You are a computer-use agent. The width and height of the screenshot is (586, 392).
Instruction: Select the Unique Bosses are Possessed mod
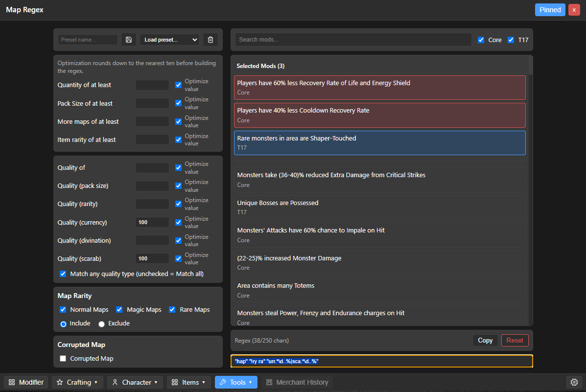(x=380, y=208)
